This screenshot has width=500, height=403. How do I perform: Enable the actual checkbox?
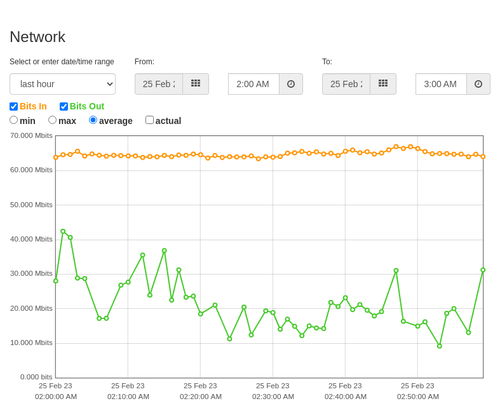click(x=150, y=120)
